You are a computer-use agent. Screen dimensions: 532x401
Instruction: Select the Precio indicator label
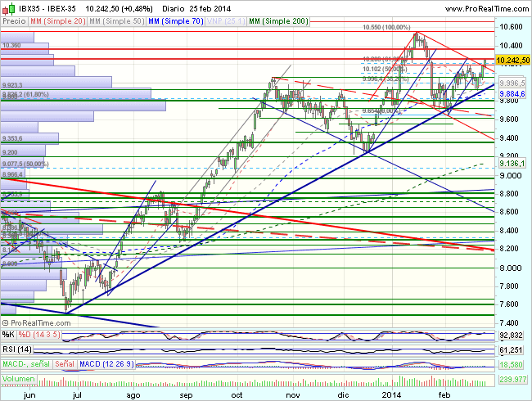click(14, 21)
